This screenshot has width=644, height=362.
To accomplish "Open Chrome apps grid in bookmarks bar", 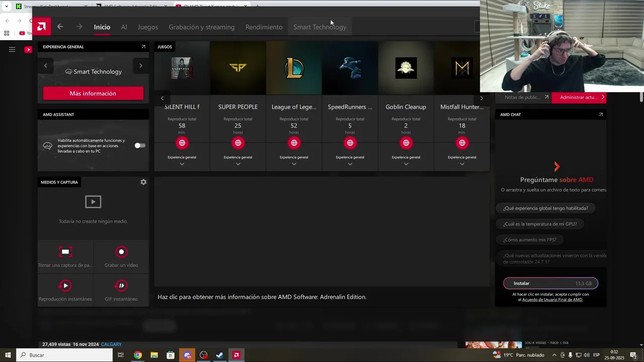I will pyautogui.click(x=7, y=33).
